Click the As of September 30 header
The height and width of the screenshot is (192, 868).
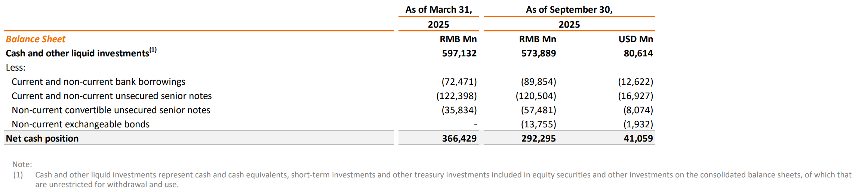[x=569, y=10]
